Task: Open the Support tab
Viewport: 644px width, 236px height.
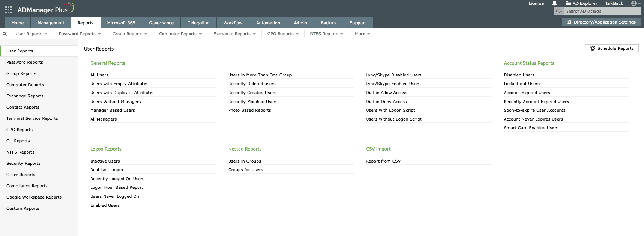Action: 358,23
